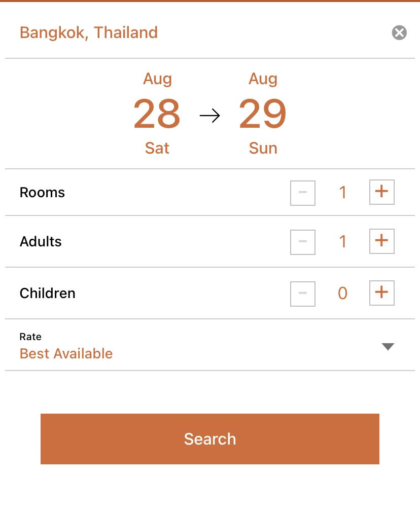Add one more adult

tap(381, 241)
